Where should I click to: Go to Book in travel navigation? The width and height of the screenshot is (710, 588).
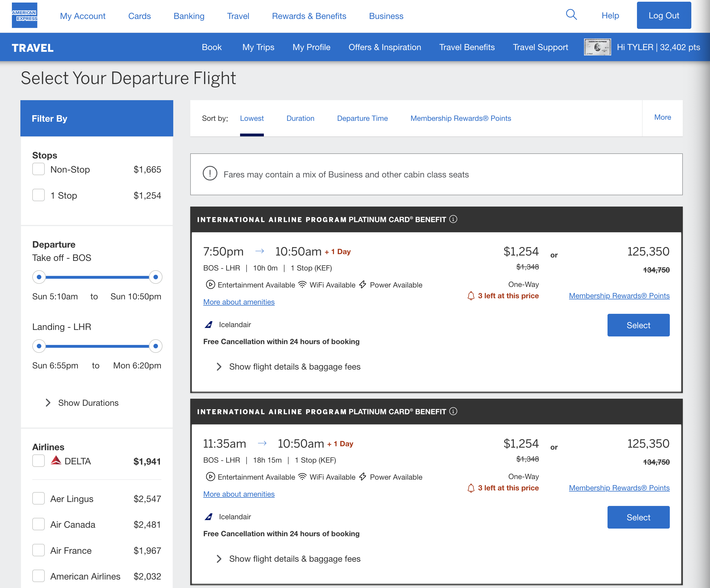pos(212,47)
